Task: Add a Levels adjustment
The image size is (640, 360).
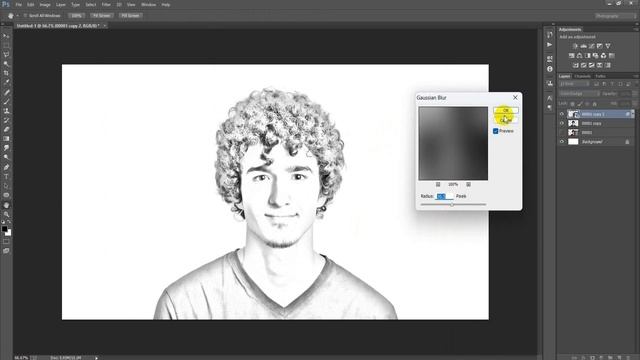Action: (x=583, y=46)
